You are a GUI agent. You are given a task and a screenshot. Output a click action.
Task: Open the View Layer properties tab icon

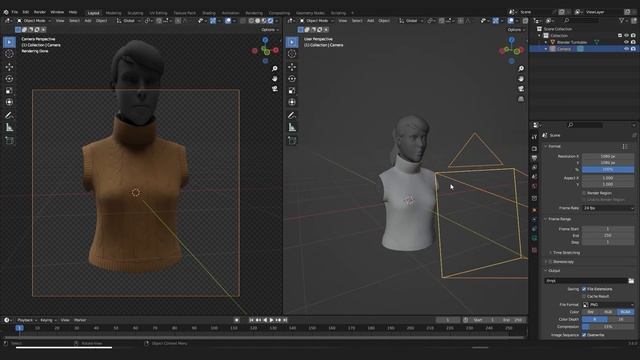tap(534, 167)
